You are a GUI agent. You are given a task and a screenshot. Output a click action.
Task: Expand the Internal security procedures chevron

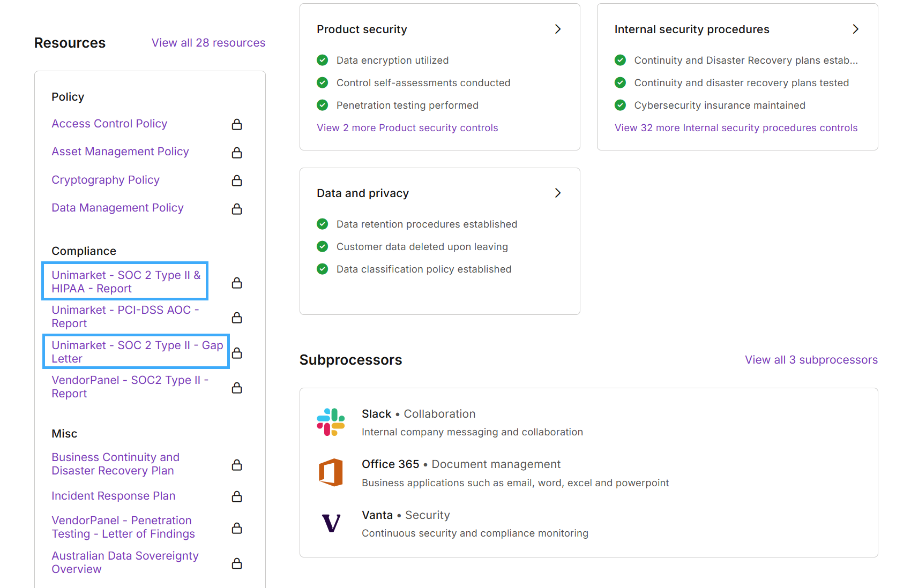(856, 29)
